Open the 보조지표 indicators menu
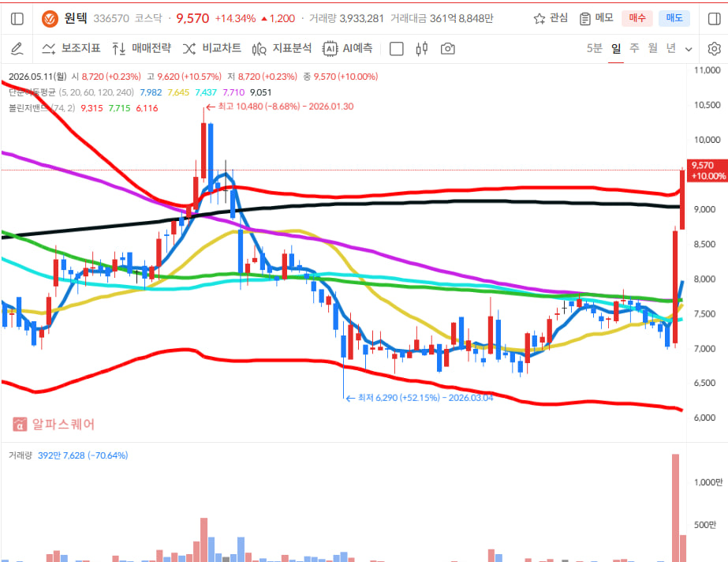Screen dimensions: 728x562 [71, 48]
